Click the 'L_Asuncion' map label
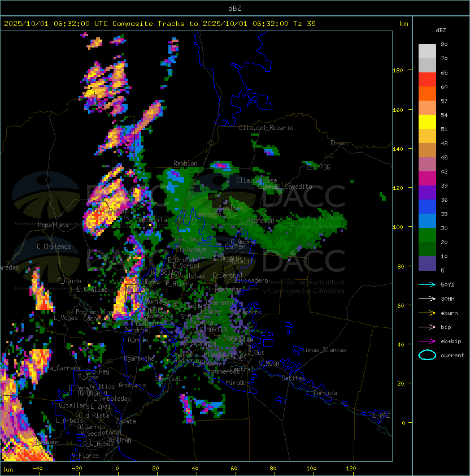The width and height of the screenshot is (470, 476). click(x=257, y=220)
